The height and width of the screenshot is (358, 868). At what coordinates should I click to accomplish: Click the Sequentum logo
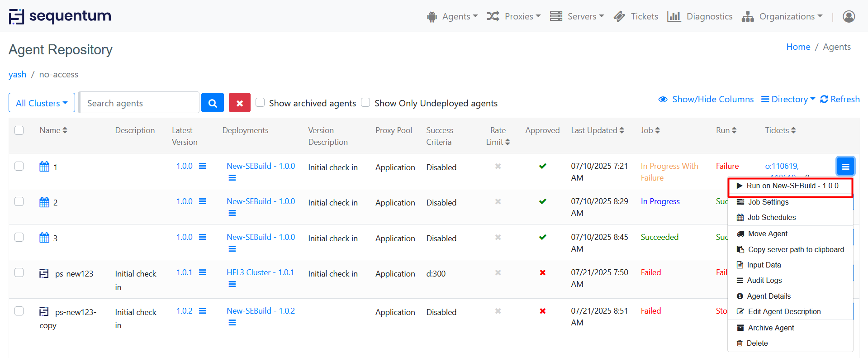click(60, 16)
